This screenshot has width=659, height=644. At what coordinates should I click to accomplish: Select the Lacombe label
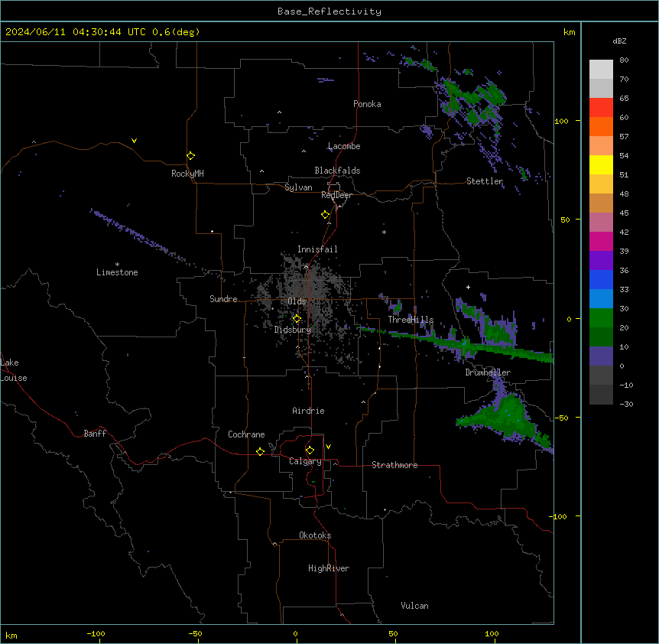tap(344, 146)
